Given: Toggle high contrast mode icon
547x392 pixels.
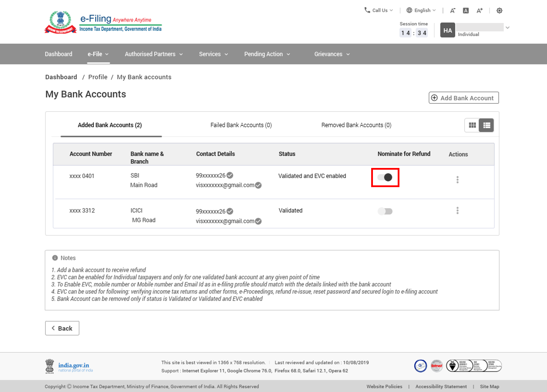Looking at the screenshot, I should (x=499, y=10).
